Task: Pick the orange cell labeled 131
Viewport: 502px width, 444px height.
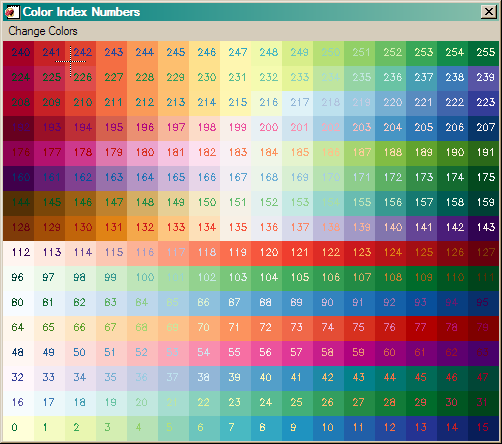Action: pyautogui.click(x=112, y=228)
